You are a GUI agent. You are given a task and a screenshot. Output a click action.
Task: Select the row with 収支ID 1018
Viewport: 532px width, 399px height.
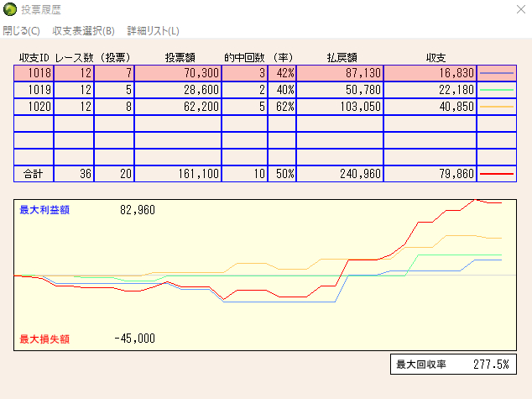[34, 74]
